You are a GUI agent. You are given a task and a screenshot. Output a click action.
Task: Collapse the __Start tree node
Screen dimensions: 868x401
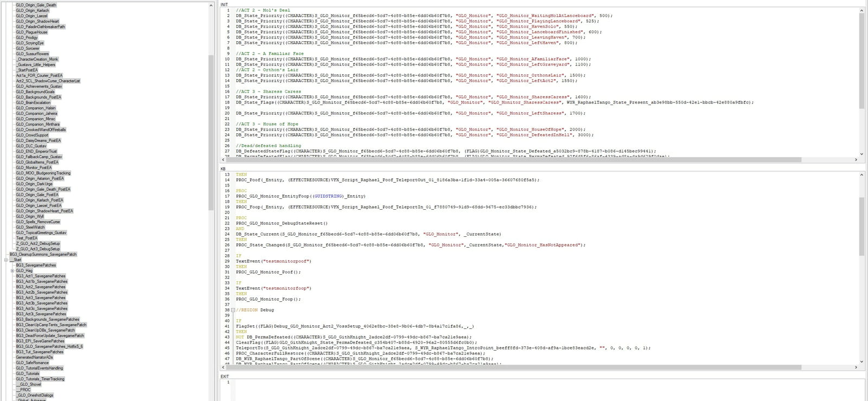point(6,260)
